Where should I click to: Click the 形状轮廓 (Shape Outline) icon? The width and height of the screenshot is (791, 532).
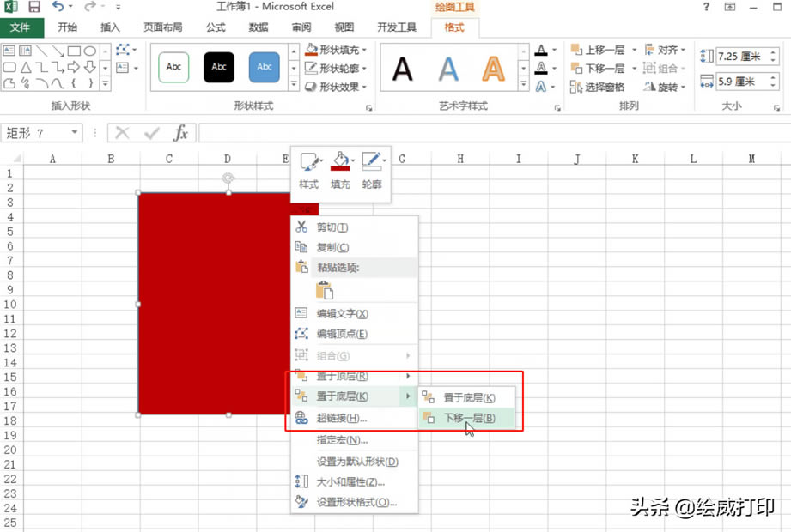[x=308, y=66]
